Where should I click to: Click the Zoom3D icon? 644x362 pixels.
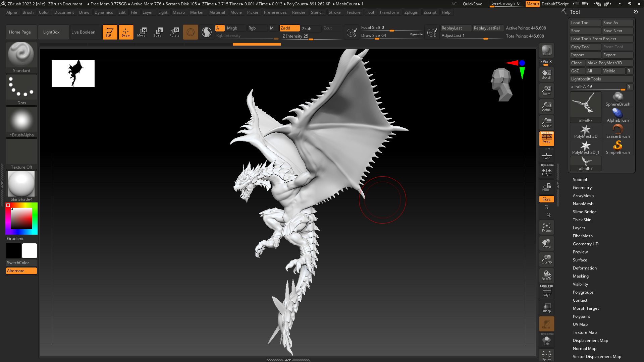coord(546,259)
